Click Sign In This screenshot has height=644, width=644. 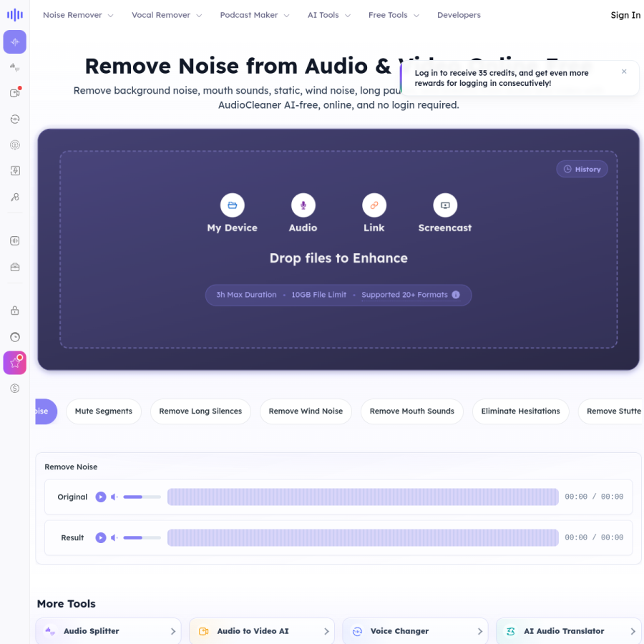coord(625,15)
